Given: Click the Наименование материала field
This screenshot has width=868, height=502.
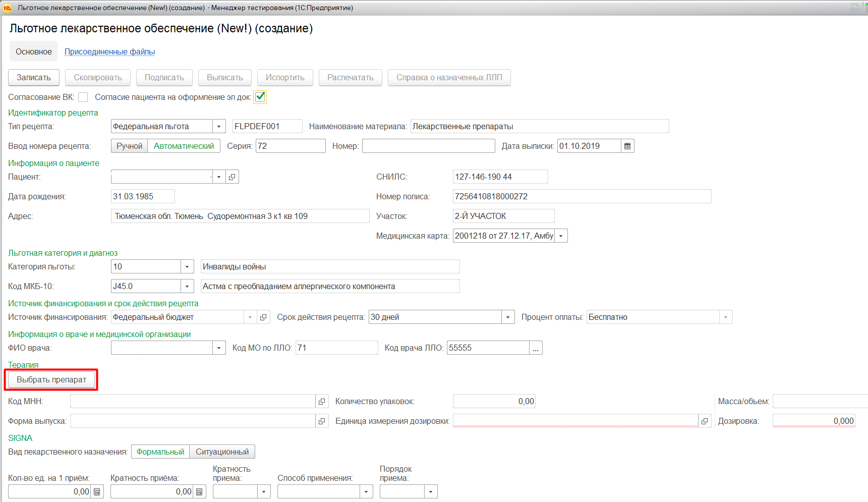Looking at the screenshot, I should pos(540,126).
